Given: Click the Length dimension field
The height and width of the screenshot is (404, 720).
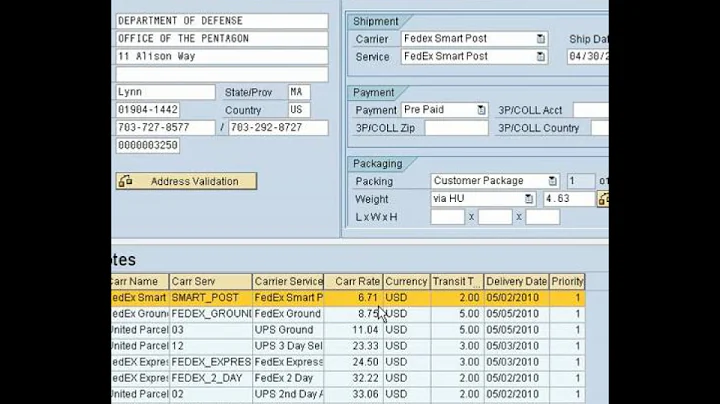Looking at the screenshot, I should (x=448, y=217).
